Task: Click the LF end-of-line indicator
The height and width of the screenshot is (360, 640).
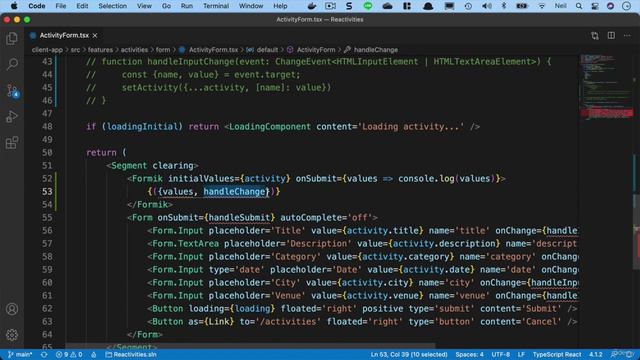Action: tap(521, 355)
